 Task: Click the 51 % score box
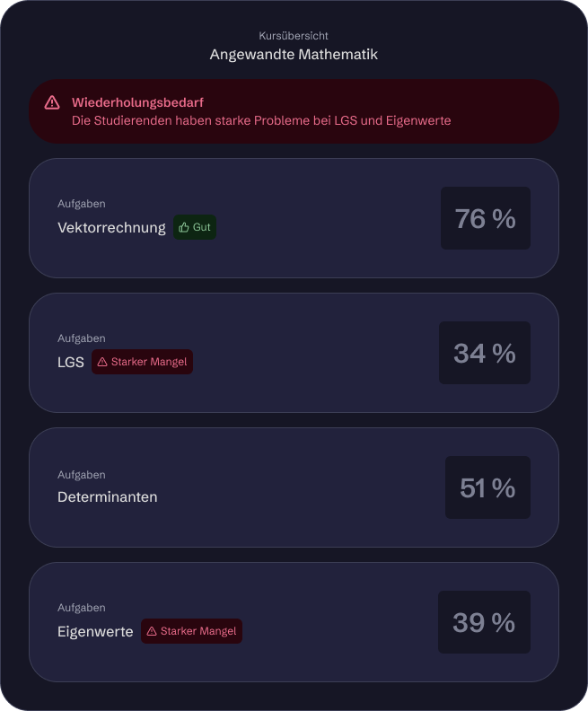pyautogui.click(x=487, y=487)
